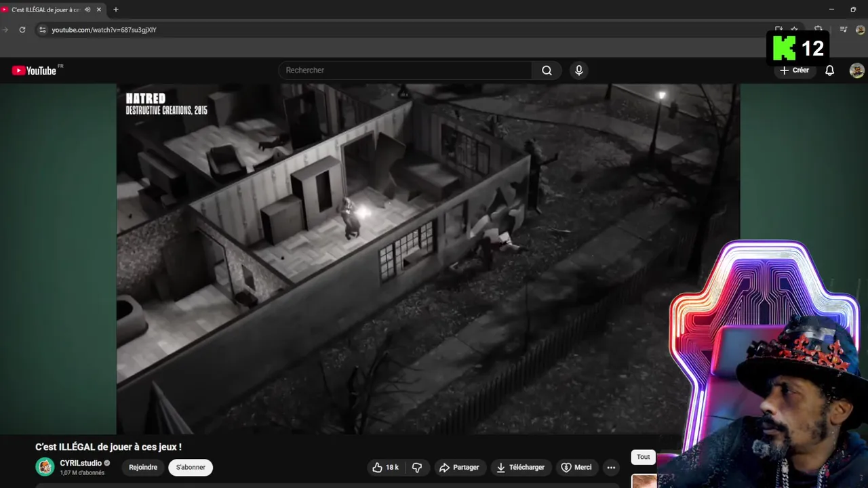
Task: Click the S'abonner subscribe button
Action: pyautogui.click(x=191, y=468)
